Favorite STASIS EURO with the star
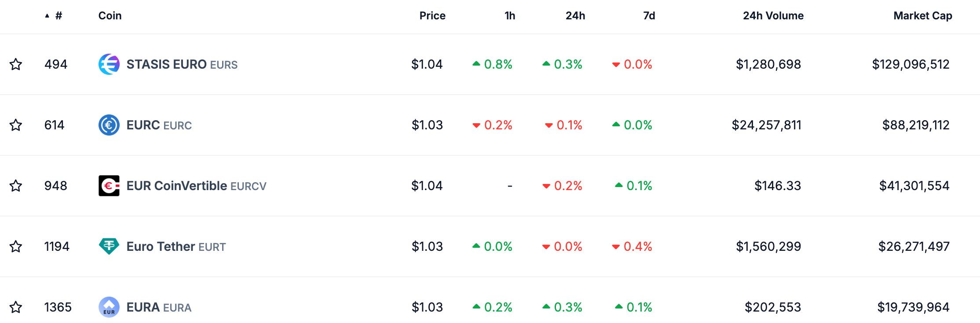This screenshot has width=980, height=323. [16, 64]
